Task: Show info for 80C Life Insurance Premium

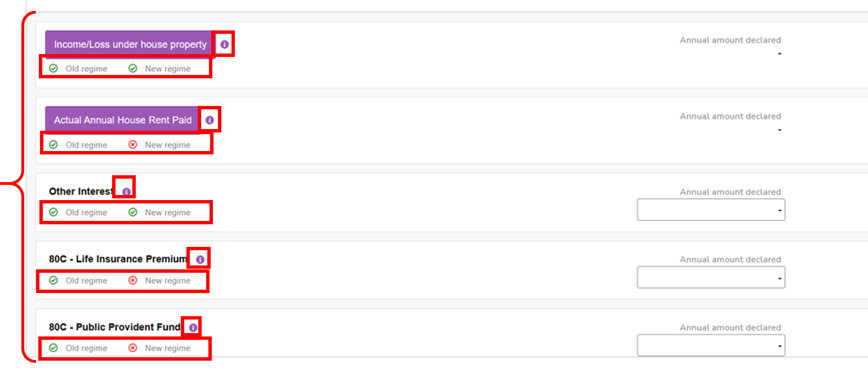Action: [x=200, y=259]
